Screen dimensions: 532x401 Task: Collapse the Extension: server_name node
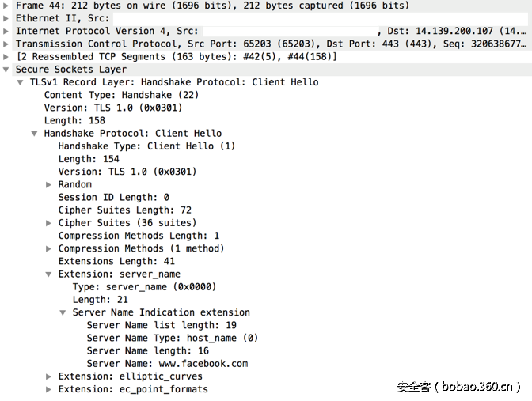(49, 274)
